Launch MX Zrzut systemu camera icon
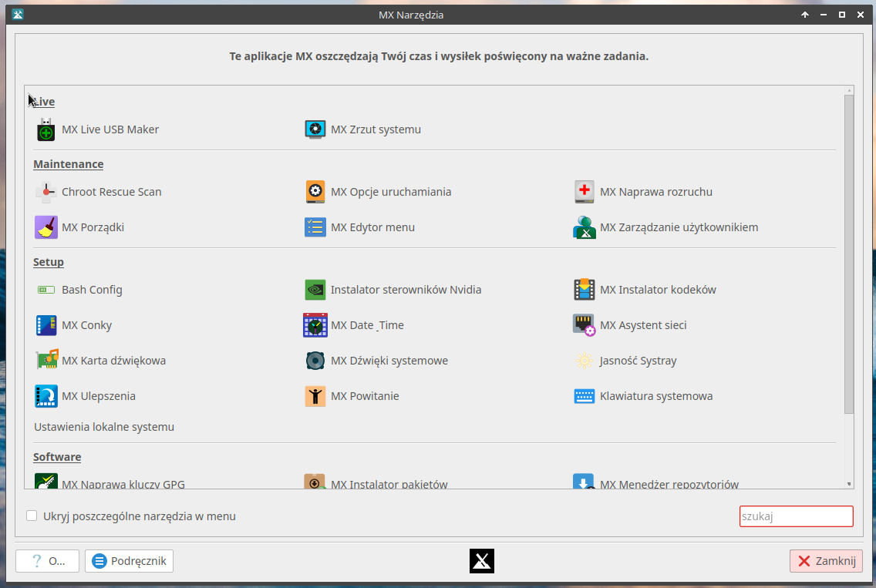This screenshot has height=588, width=876. pyautogui.click(x=315, y=129)
